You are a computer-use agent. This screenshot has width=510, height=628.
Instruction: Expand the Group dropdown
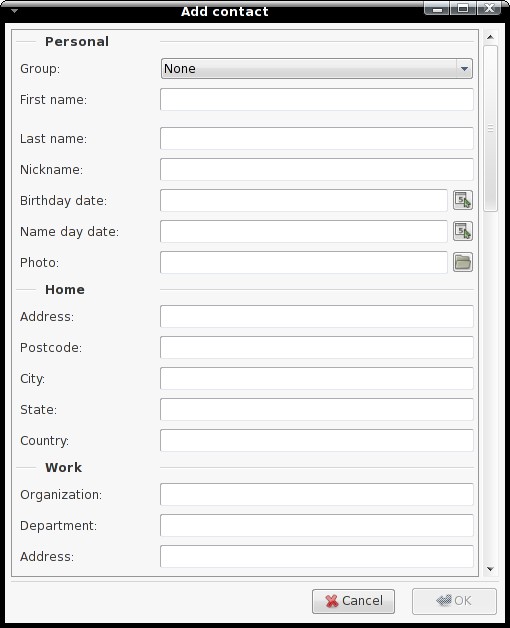pos(316,68)
